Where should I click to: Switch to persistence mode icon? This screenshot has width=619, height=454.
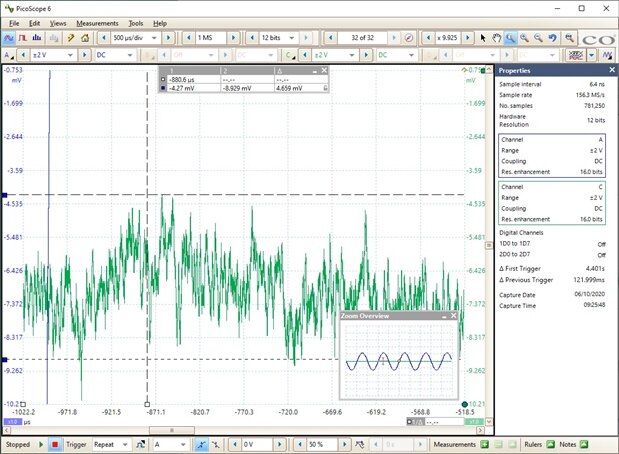[x=22, y=37]
